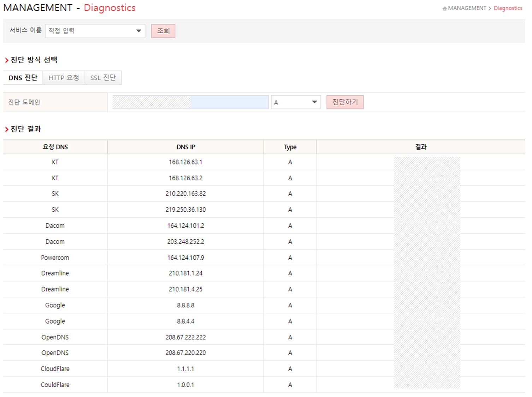Switch to the HTTP 요청 tab
Screen dimensions: 532x397
coord(64,78)
